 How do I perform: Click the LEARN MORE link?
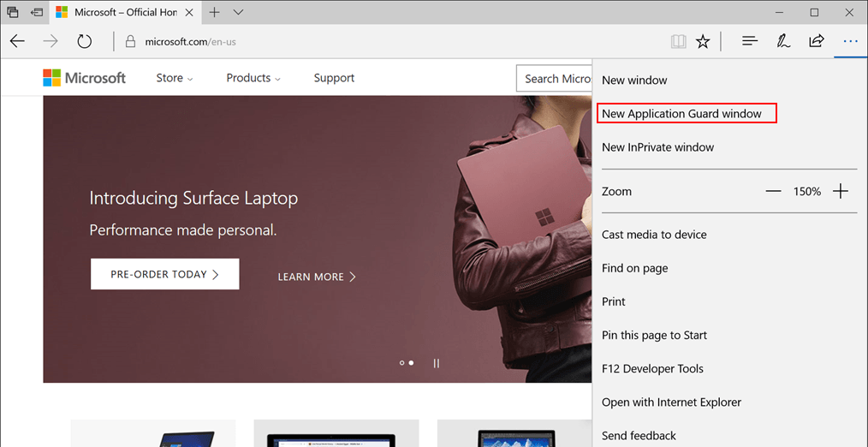[317, 277]
